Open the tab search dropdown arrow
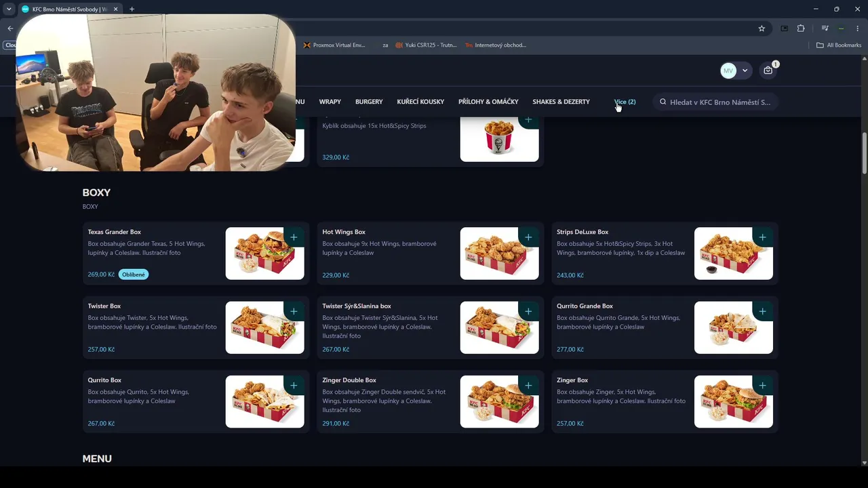The width and height of the screenshot is (868, 488). 9,9
